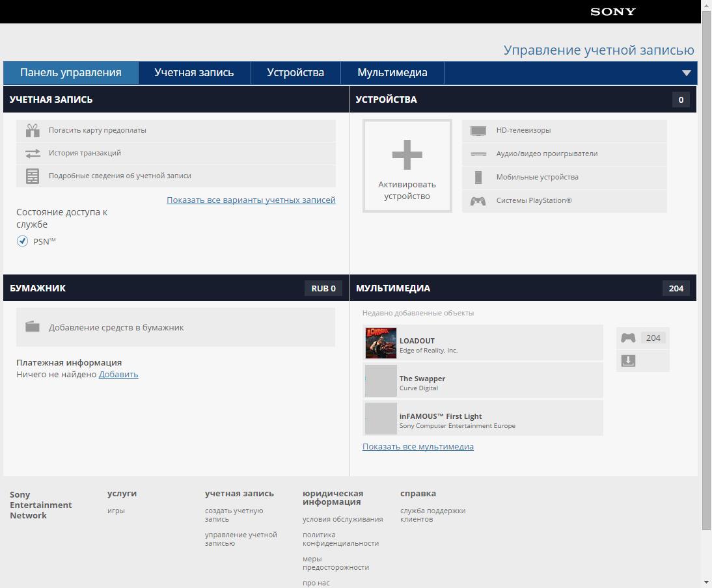Click the scrollbar down arrow
This screenshot has width=712, height=588.
706,582
